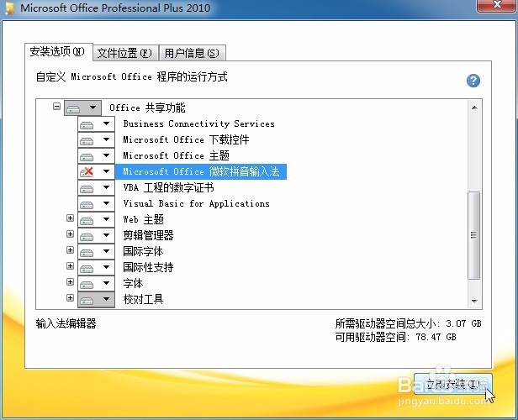Image resolution: width=518 pixels, height=420 pixels.
Task: Close the Office 2010 setup window
Action: pyautogui.click(x=496, y=5)
